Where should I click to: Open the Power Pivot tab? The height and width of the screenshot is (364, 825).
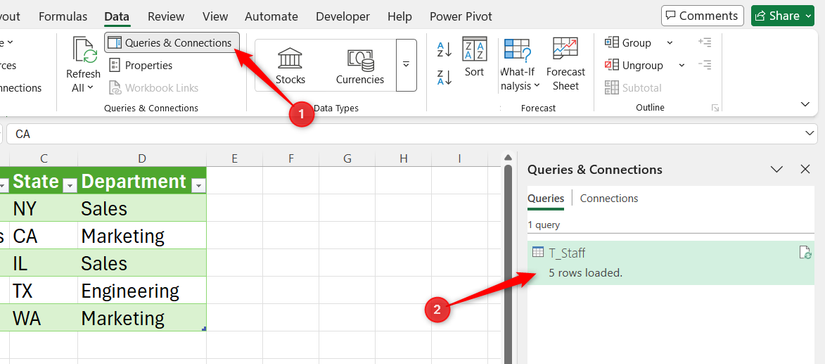(x=460, y=16)
